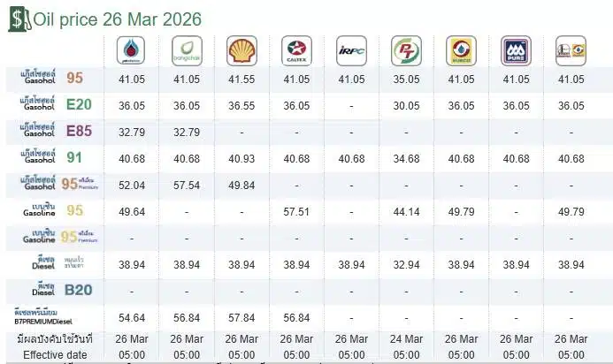Click the Shell logo

click(241, 51)
